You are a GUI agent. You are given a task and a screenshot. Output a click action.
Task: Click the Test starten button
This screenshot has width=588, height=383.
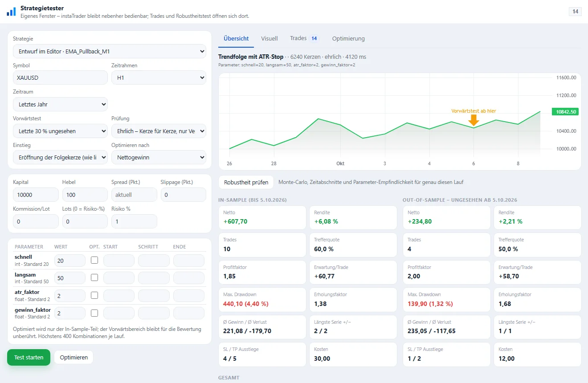[x=29, y=357]
